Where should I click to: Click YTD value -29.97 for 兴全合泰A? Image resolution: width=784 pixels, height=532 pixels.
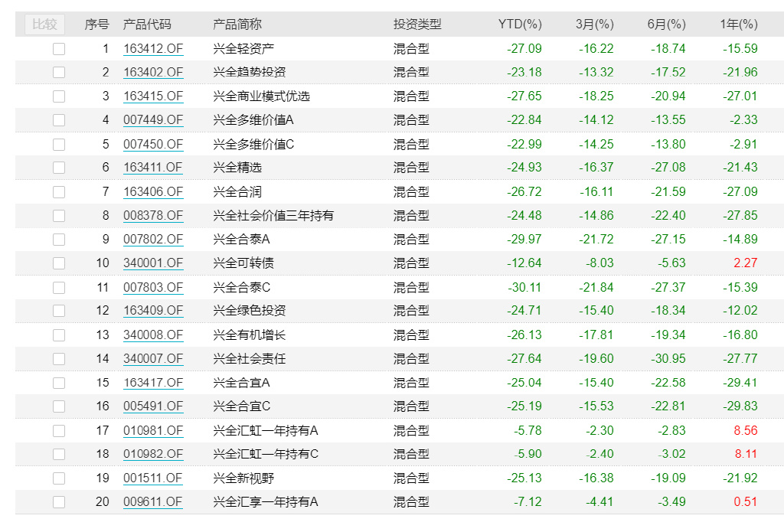coord(524,240)
